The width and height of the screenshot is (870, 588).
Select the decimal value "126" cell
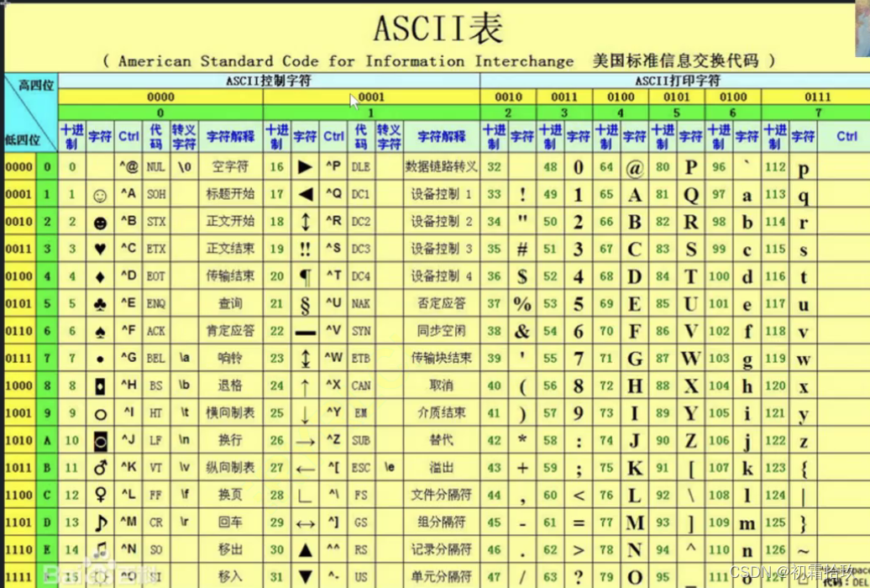pos(775,549)
